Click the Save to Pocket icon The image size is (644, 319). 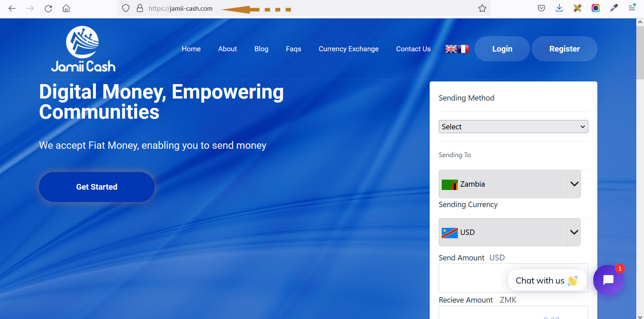541,8
